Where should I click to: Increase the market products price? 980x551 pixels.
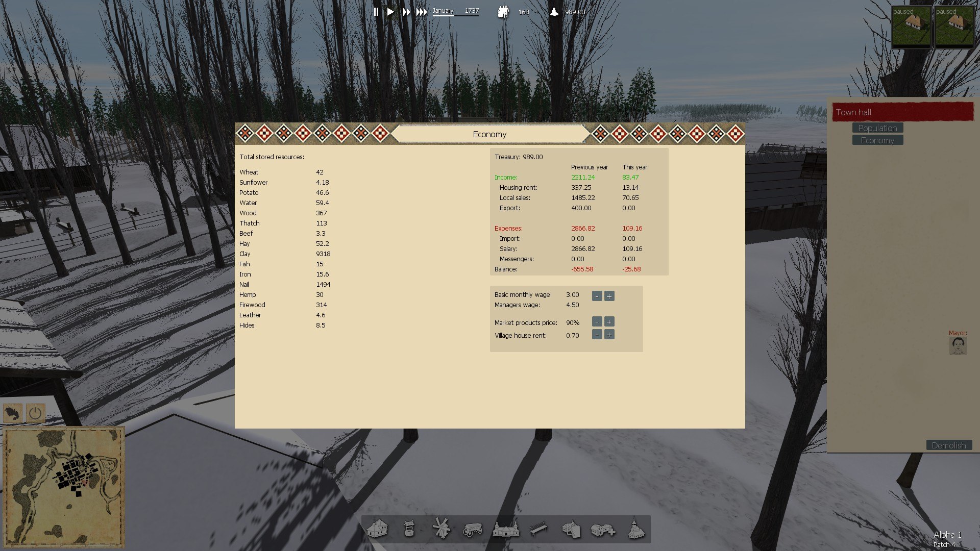609,321
